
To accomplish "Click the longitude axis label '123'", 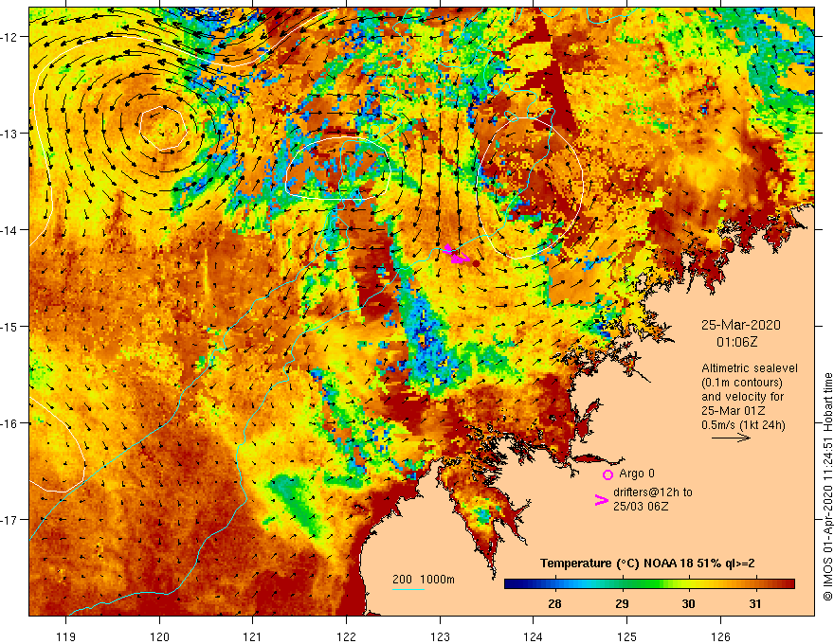I will click(x=440, y=636).
